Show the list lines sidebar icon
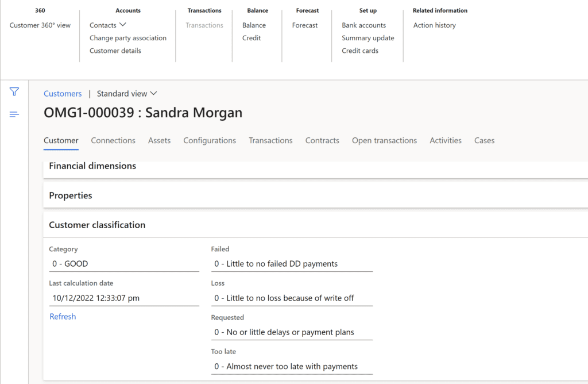This screenshot has width=588, height=384. coord(14,114)
